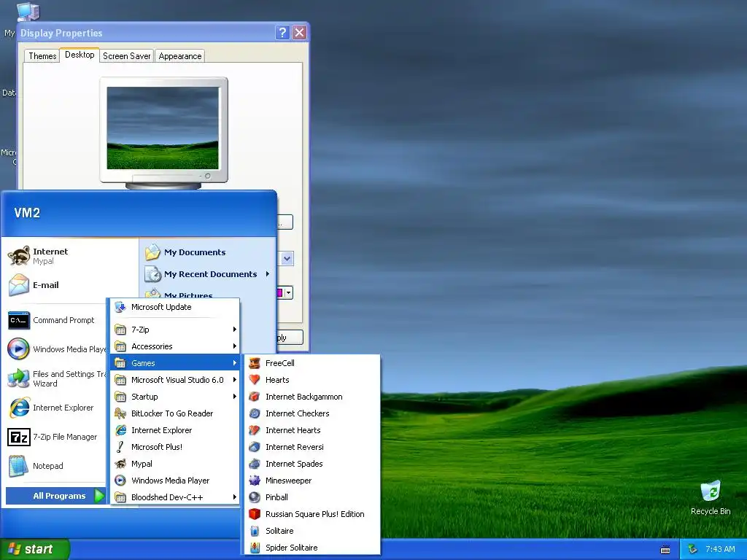Click the monitor wallpaper preview

[163, 128]
